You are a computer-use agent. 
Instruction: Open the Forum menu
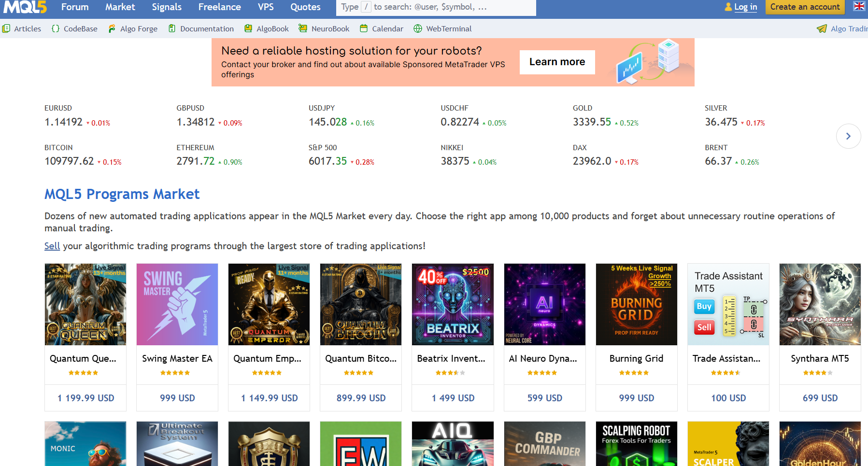[x=75, y=7]
